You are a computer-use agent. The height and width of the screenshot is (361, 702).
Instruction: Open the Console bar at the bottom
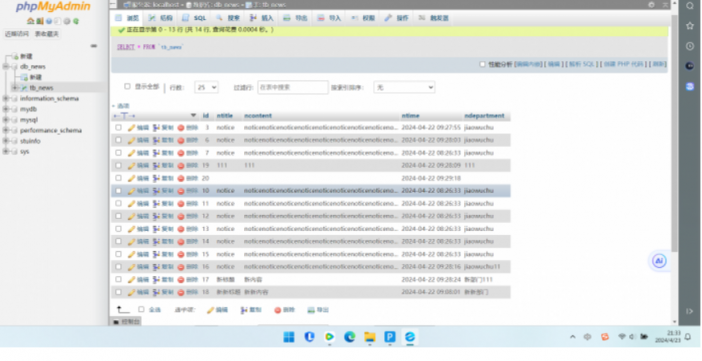[x=126, y=322]
